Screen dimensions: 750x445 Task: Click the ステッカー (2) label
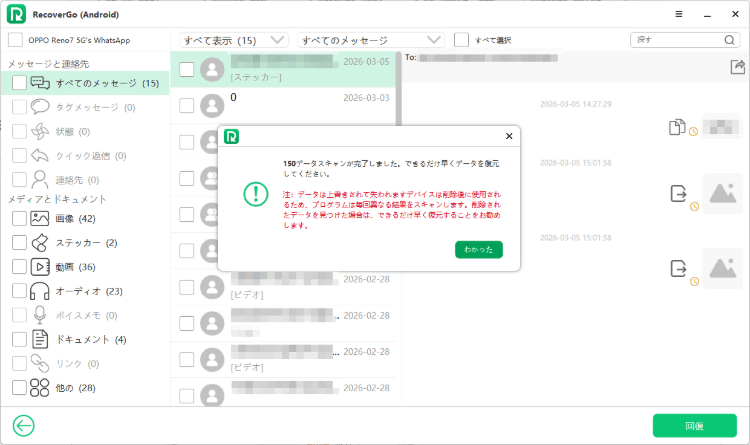coord(86,243)
